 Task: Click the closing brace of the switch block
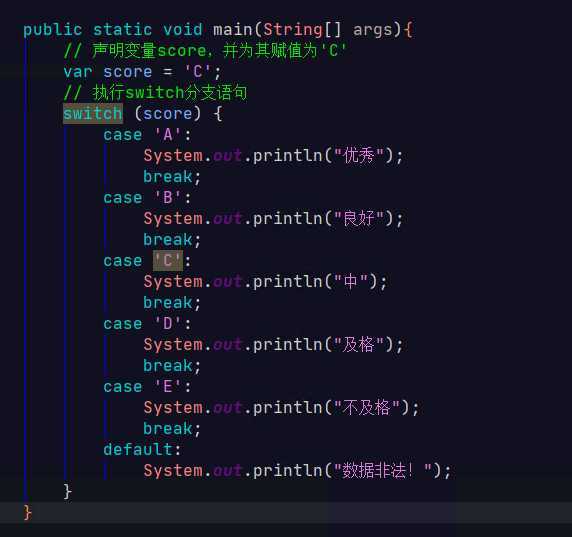(x=67, y=491)
